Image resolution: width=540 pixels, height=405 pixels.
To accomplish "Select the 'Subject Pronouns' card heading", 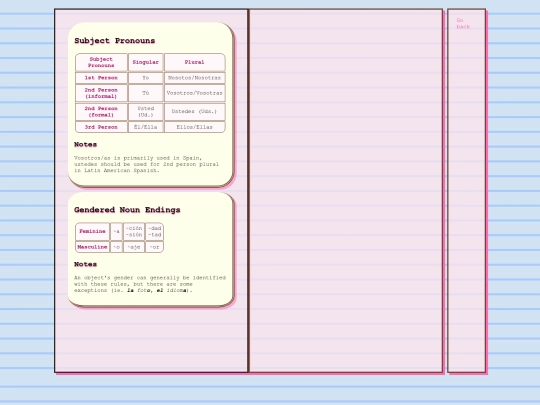I will [115, 41].
